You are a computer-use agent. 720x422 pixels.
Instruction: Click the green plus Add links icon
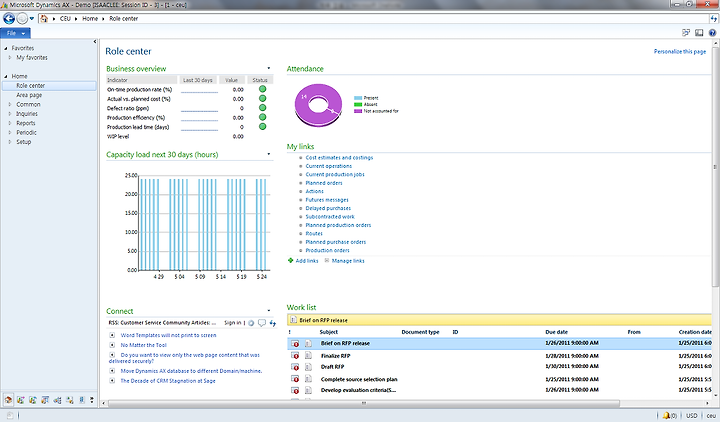click(x=290, y=260)
